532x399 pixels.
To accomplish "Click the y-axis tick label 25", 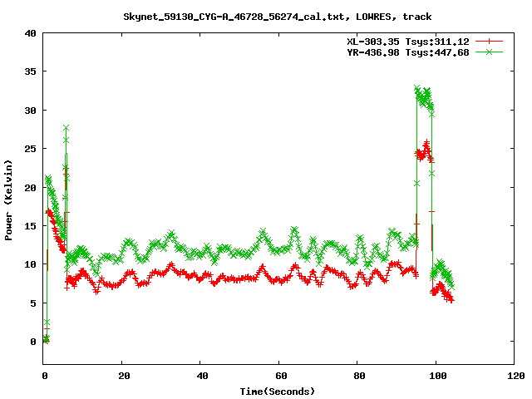I will coord(30,149).
